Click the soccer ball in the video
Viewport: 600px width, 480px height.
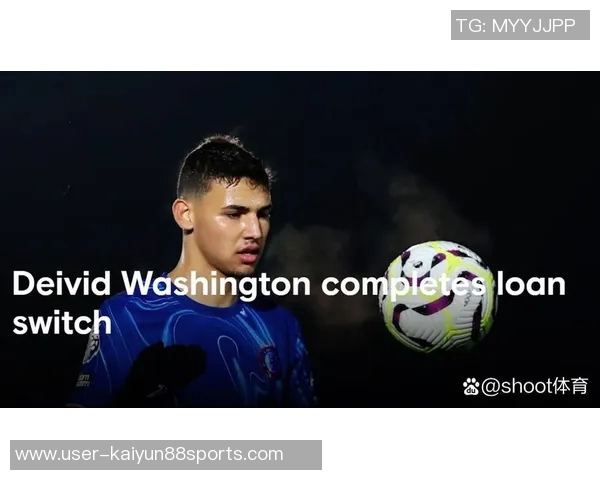click(439, 296)
